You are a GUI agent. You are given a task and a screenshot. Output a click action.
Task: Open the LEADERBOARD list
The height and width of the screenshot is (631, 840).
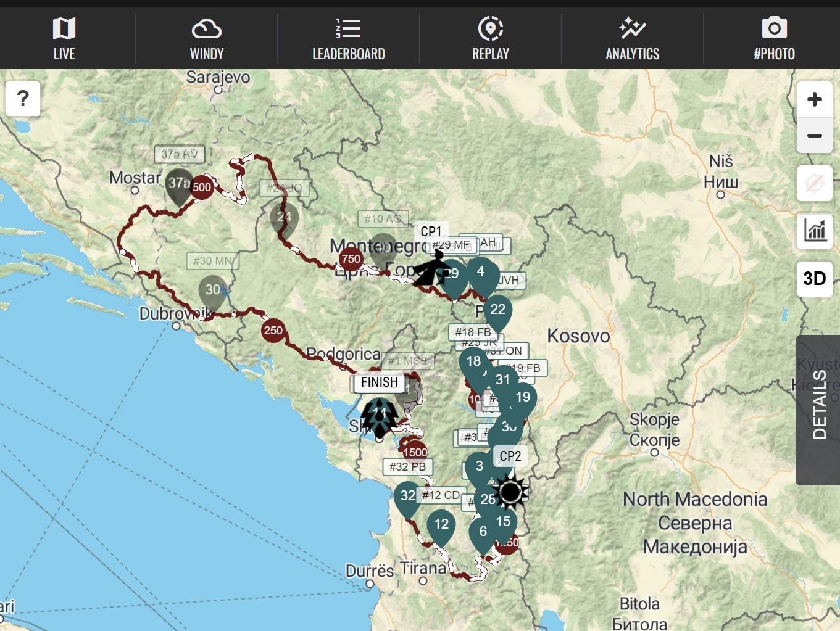click(x=348, y=38)
